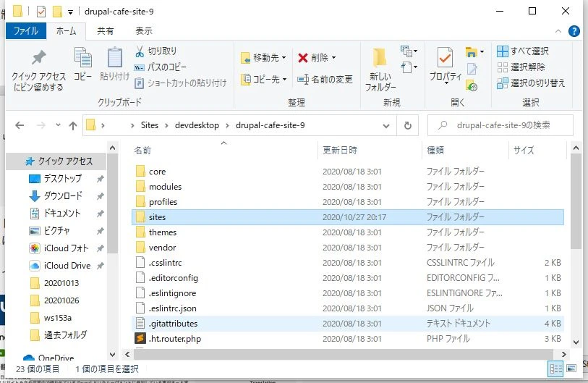This screenshot has width=588, height=383.
Task: Click the properties checkmark in title bar
Action: [x=41, y=12]
